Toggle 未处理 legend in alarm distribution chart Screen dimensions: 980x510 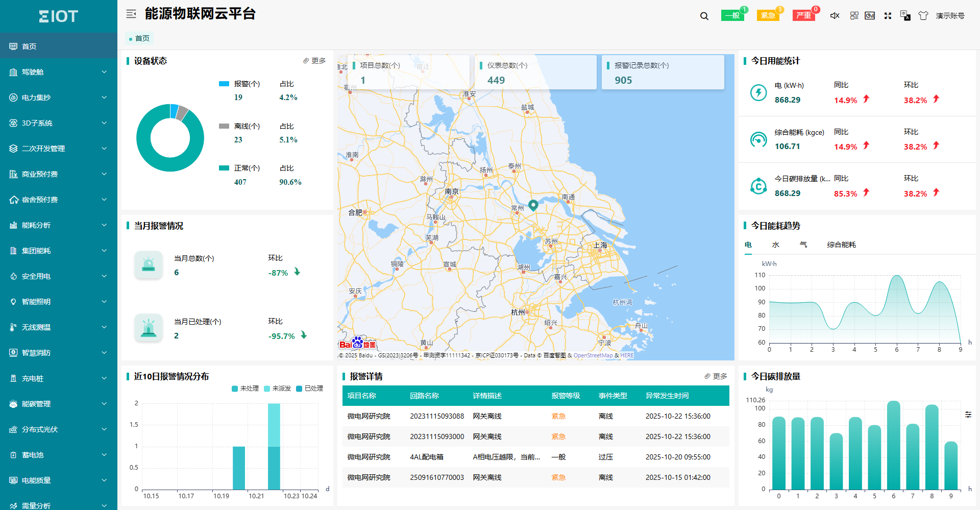245,388
